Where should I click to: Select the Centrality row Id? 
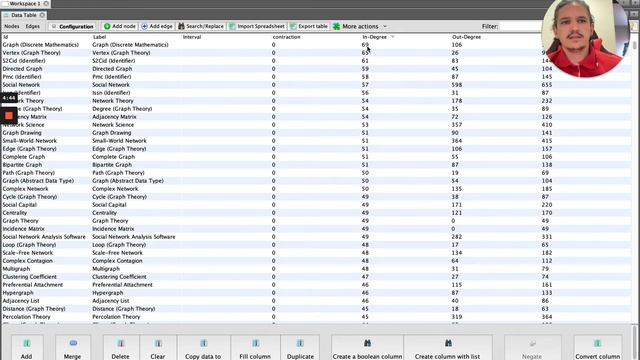tap(15, 213)
